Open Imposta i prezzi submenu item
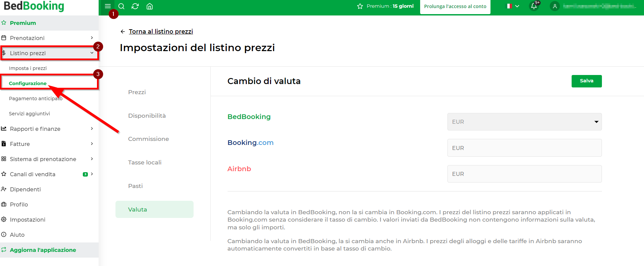This screenshot has width=644, height=266. click(x=28, y=68)
